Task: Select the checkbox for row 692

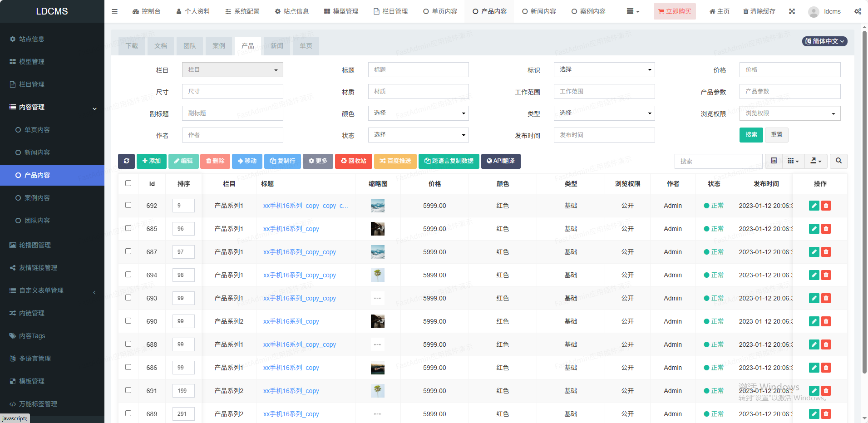Action: [128, 205]
